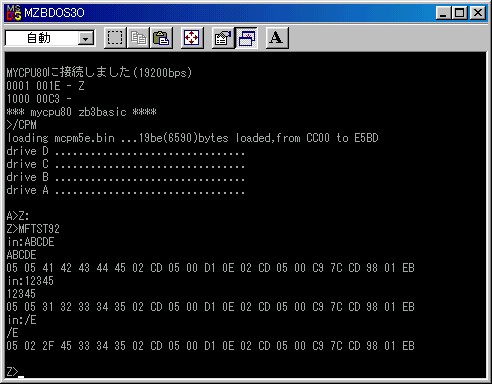Select the Mark selection tool icon
This screenshot has height=384, width=492.
115,38
